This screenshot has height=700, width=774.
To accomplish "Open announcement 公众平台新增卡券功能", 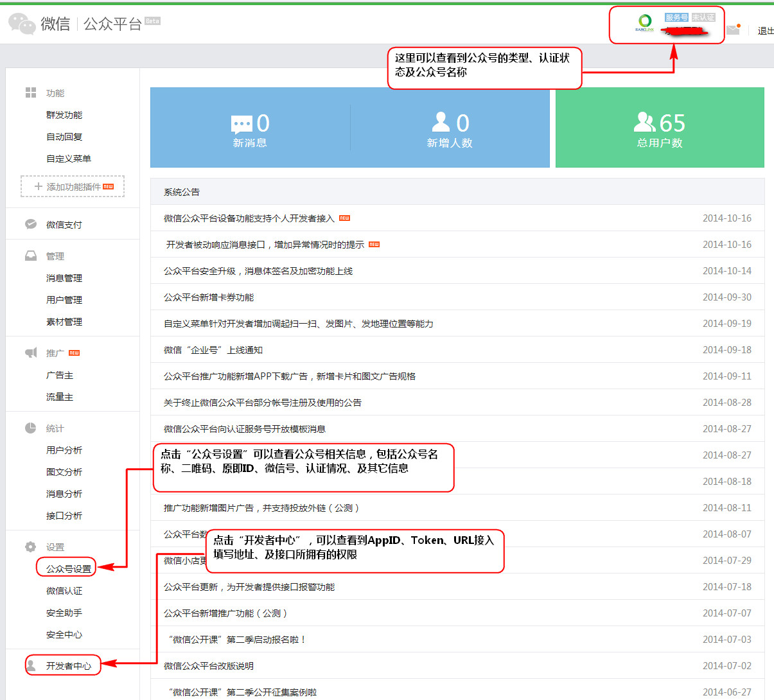I will (209, 297).
